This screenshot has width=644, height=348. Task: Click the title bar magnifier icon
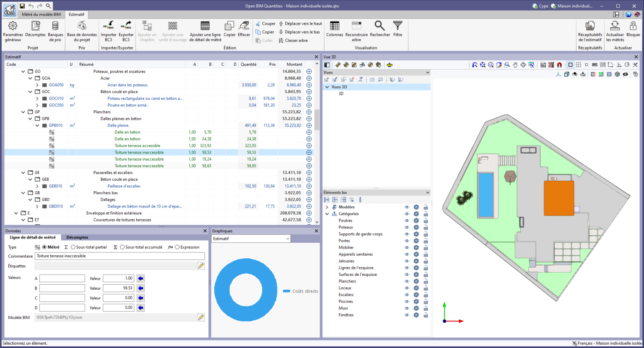tap(49, 6)
